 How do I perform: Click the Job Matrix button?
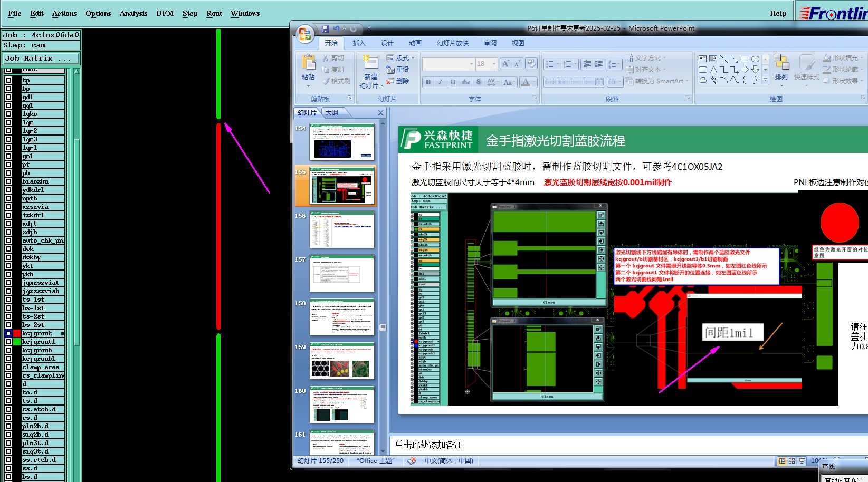41,58
